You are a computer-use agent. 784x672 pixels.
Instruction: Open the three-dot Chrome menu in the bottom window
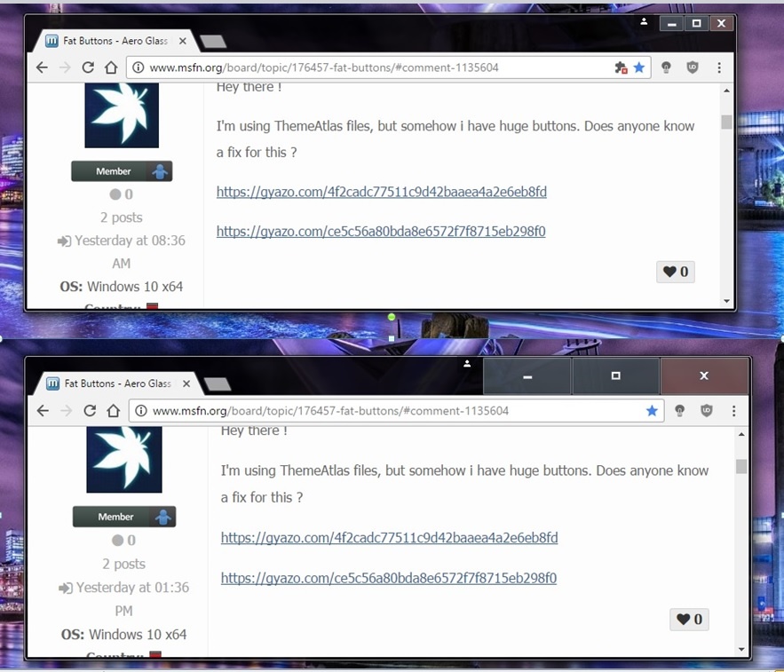(x=734, y=411)
